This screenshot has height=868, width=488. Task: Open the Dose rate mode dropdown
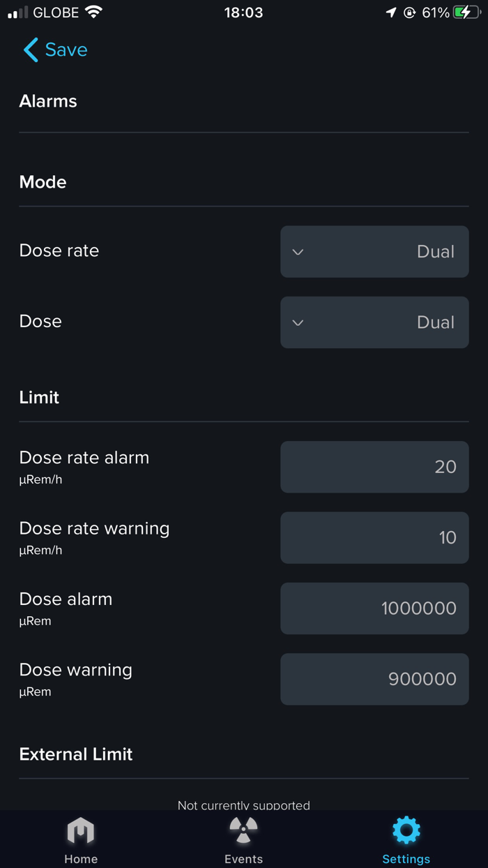point(374,252)
